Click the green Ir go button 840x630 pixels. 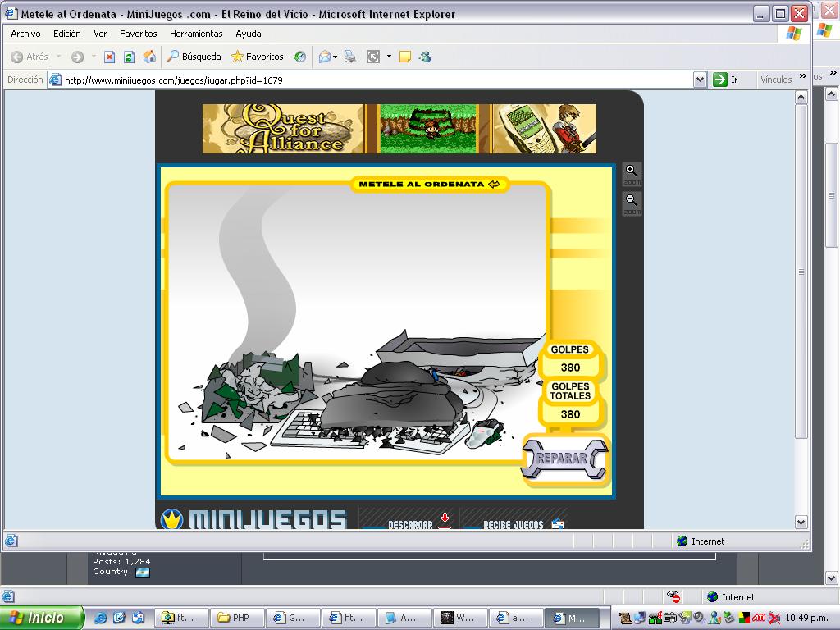(x=726, y=80)
